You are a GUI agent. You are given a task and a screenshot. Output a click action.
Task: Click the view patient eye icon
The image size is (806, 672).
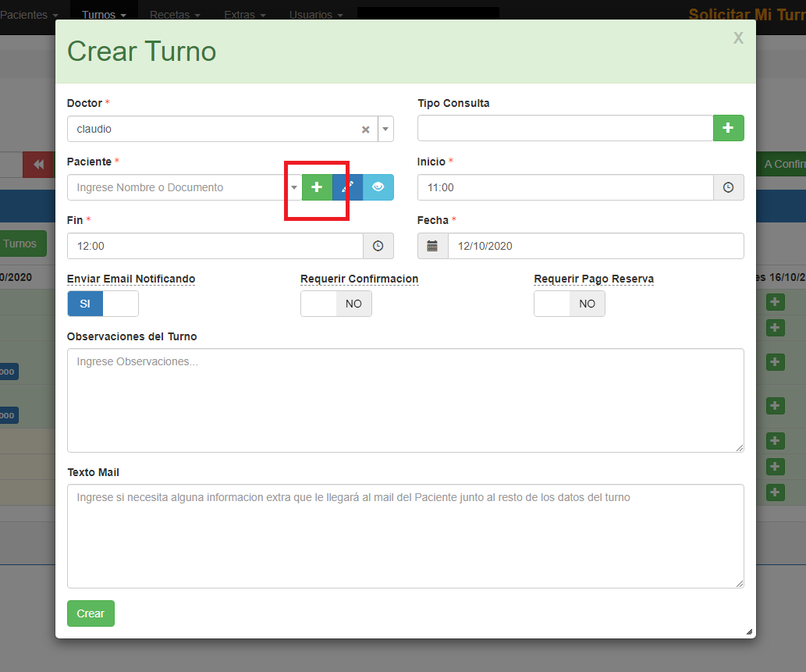(378, 187)
